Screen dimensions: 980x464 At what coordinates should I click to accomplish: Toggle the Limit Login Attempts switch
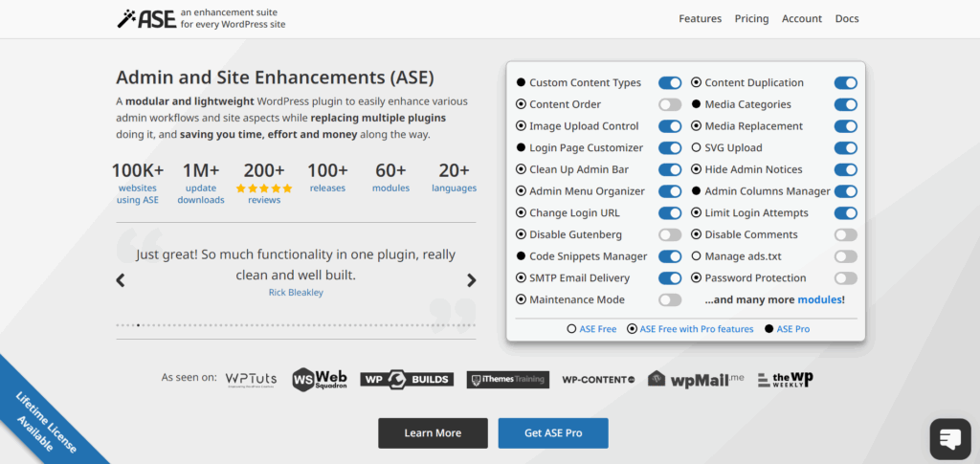tap(846, 213)
